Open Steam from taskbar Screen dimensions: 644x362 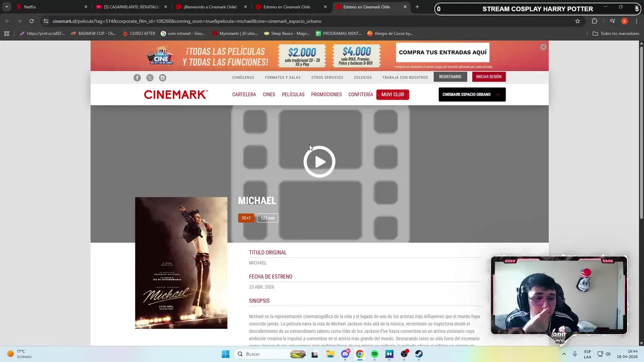tap(419, 354)
